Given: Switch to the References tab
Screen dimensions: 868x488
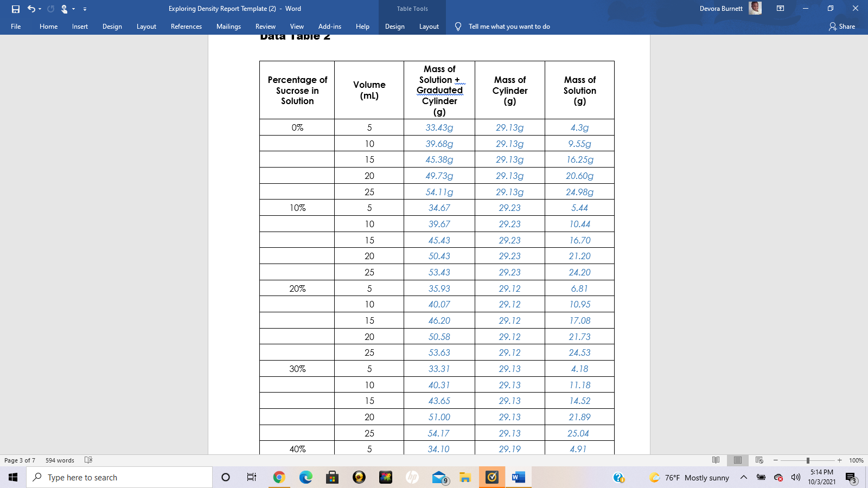Looking at the screenshot, I should [186, 26].
